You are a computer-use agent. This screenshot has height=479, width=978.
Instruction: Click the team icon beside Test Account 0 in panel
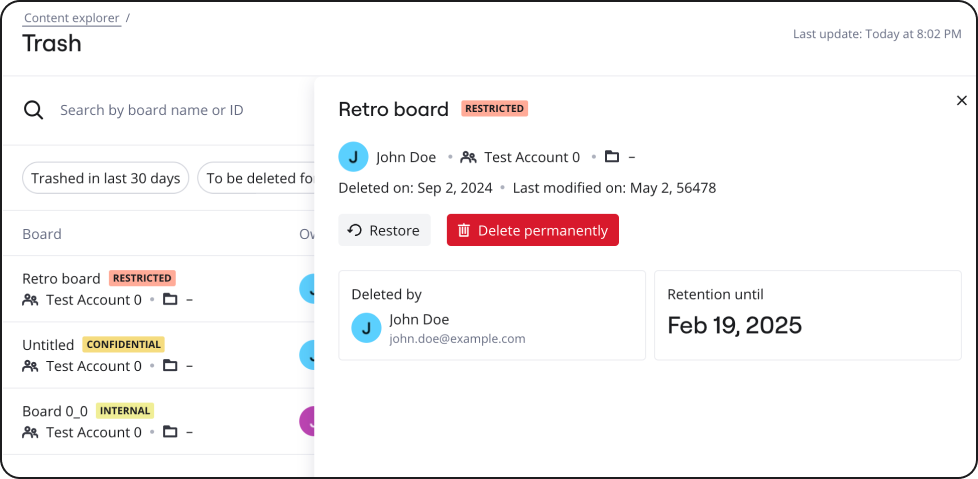tap(468, 157)
